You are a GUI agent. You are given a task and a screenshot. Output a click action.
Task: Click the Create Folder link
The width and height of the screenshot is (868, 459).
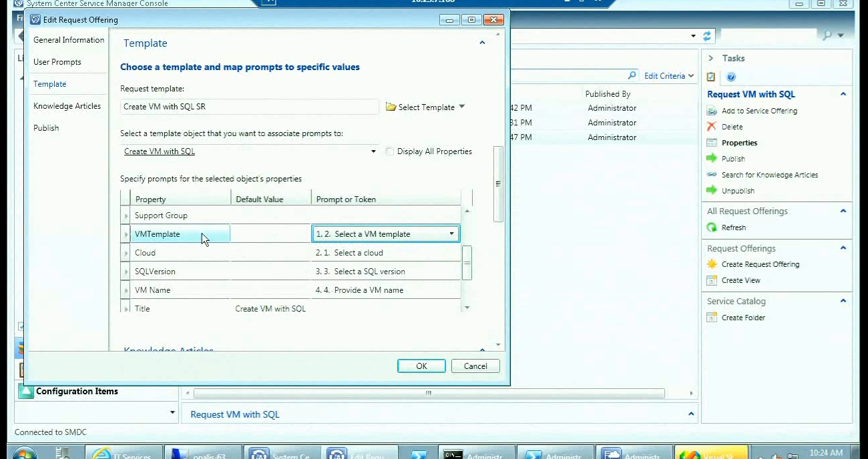tap(743, 318)
